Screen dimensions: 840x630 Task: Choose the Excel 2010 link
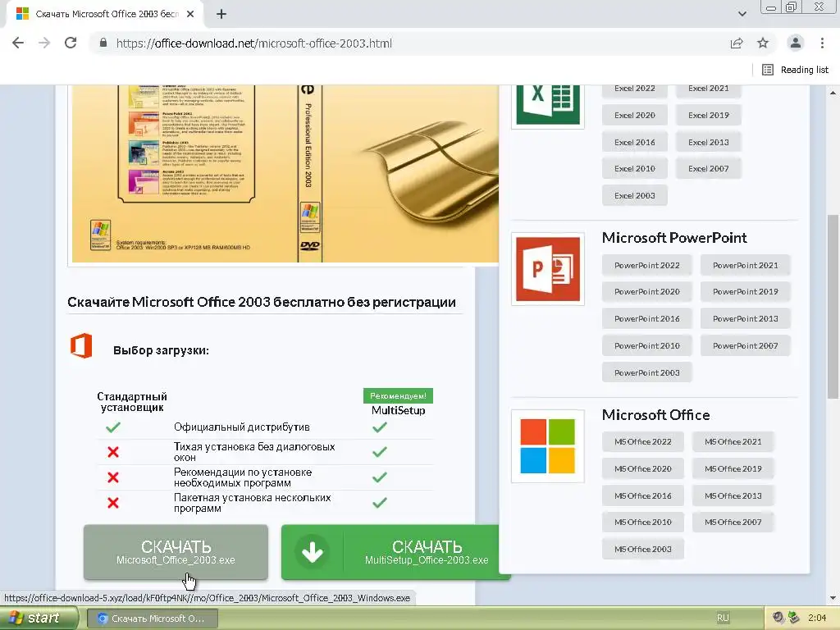click(634, 169)
